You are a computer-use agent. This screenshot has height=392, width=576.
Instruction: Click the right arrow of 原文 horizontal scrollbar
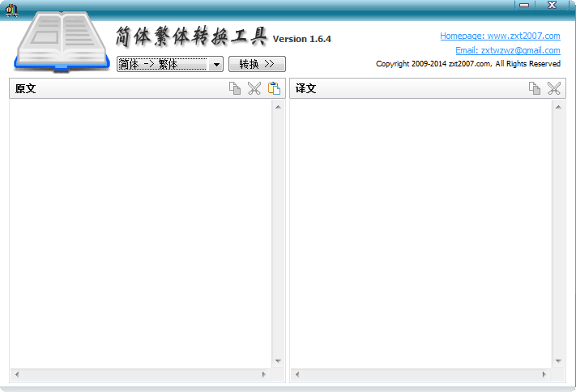[264, 374]
